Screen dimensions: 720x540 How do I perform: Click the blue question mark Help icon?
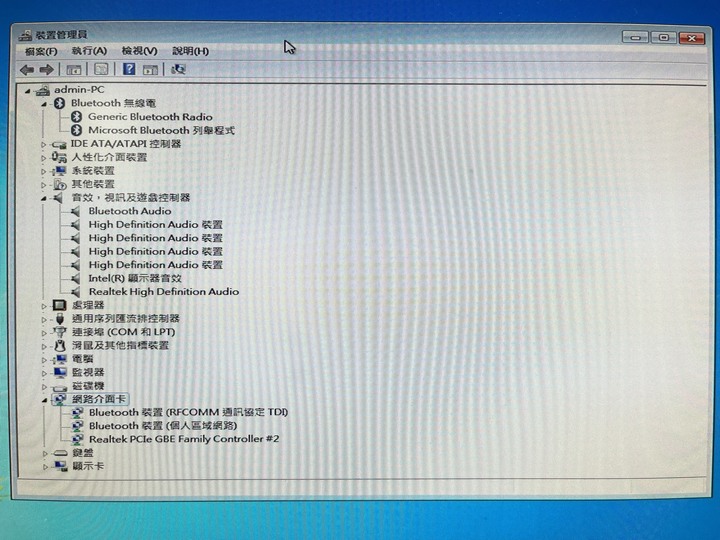coord(129,69)
